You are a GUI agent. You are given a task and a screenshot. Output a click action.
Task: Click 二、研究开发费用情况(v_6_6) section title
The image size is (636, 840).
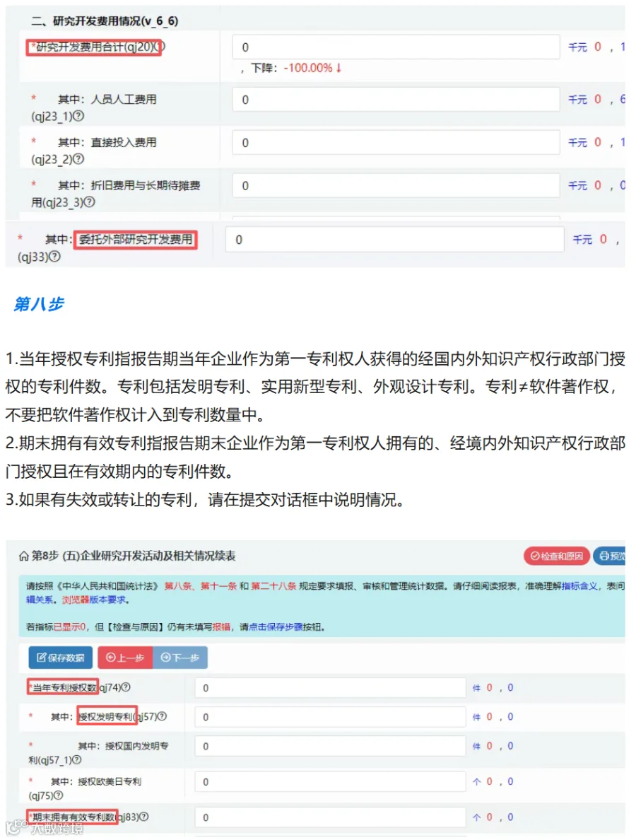click(105, 21)
